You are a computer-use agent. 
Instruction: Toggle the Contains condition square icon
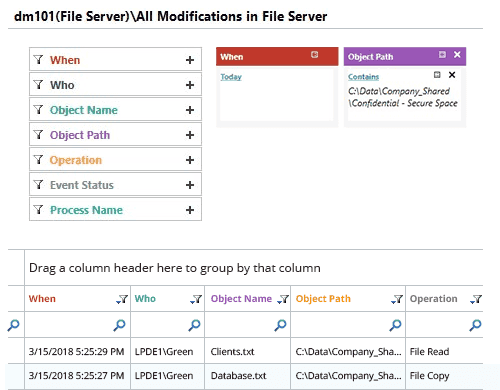click(x=437, y=75)
